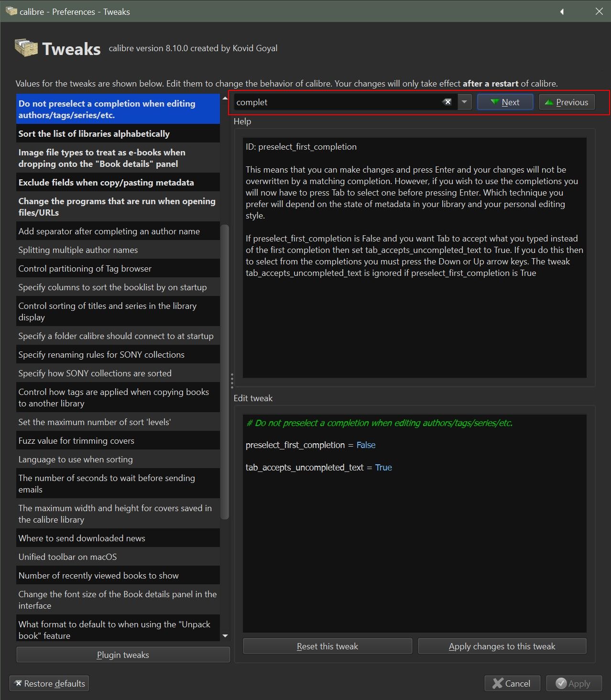
Task: Click the Tweaks drawer icon in the header
Action: point(26,48)
